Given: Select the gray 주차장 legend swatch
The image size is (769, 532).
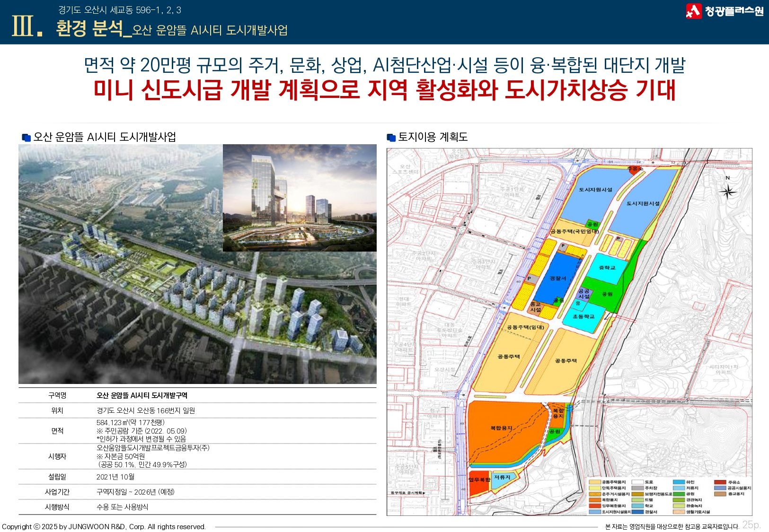Looking at the screenshot, I should point(637,488).
